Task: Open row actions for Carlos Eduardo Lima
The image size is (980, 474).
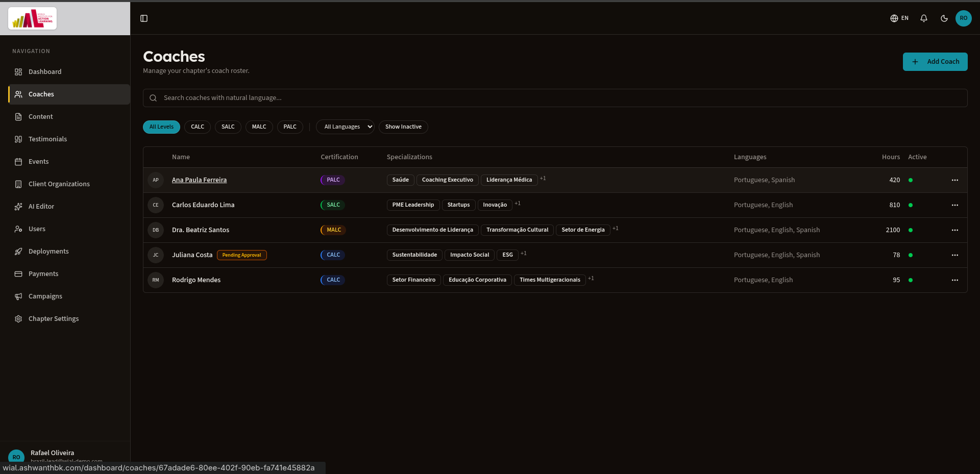Action: 955,205
